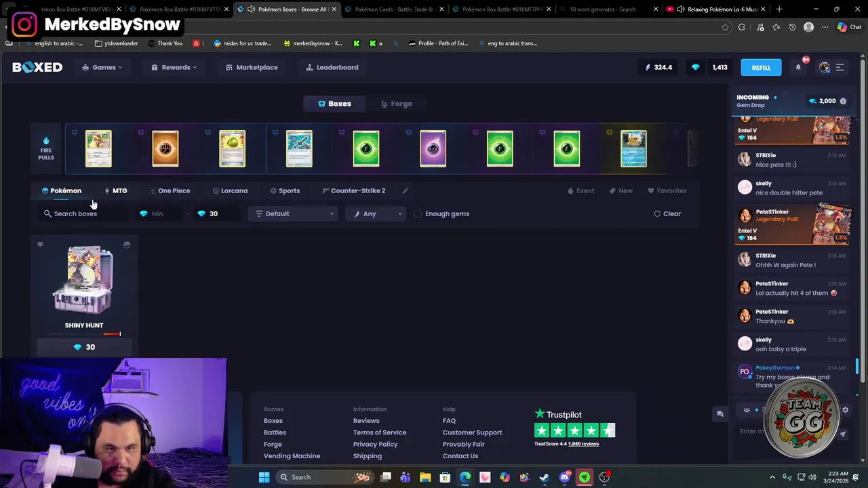
Task: Open the Marketplace page
Action: pos(252,67)
